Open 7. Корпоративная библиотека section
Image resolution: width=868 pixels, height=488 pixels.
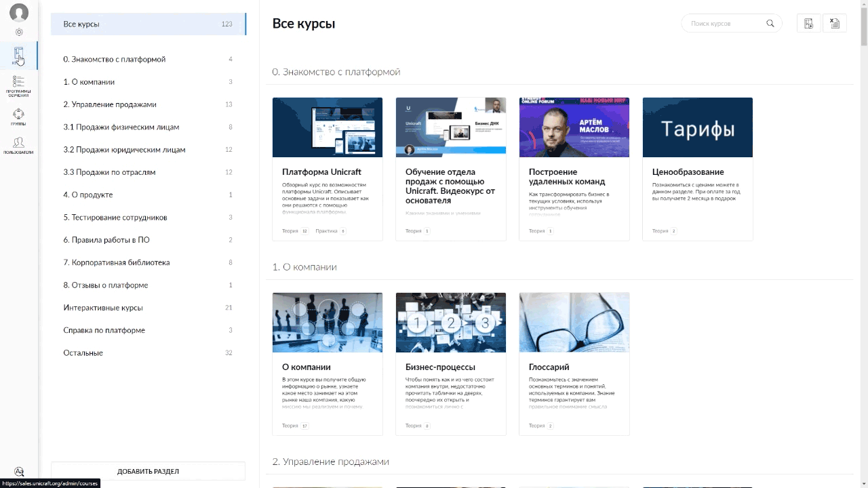(x=117, y=262)
